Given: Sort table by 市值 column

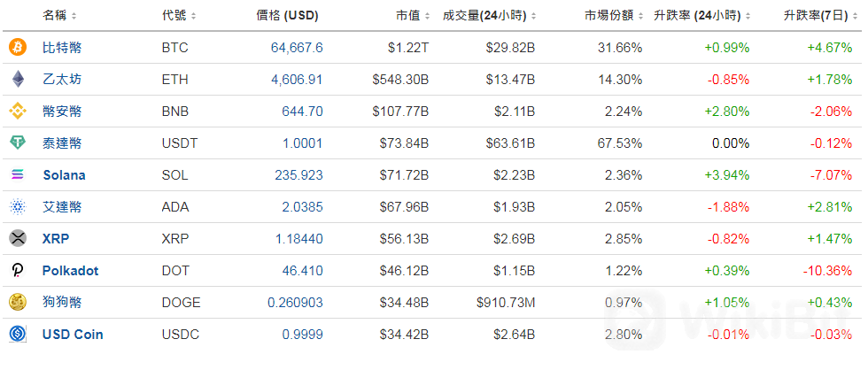Looking at the screenshot, I should (x=413, y=16).
